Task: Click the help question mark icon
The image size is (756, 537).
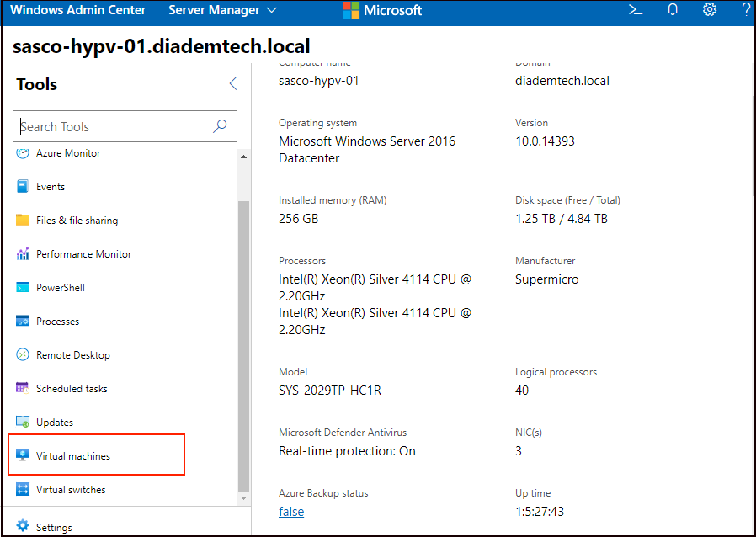Action: (745, 10)
